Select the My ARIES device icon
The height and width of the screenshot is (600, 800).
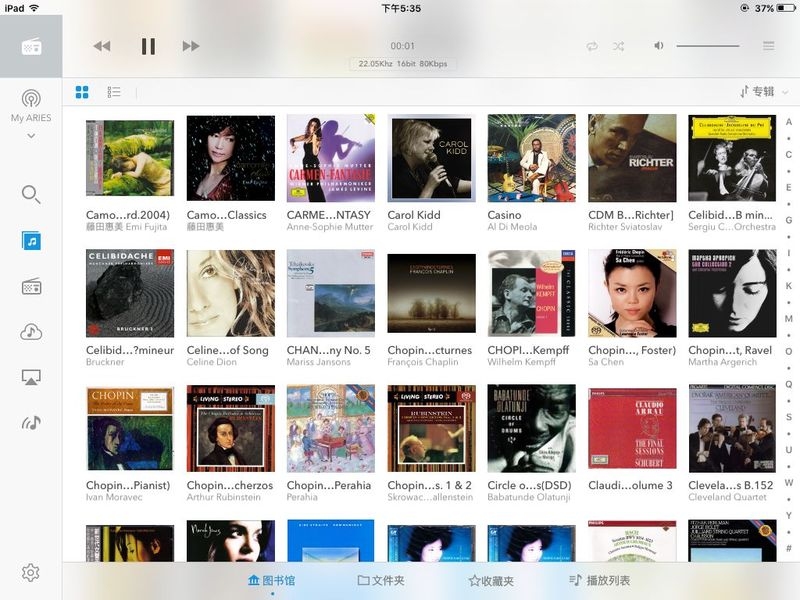coord(31,99)
